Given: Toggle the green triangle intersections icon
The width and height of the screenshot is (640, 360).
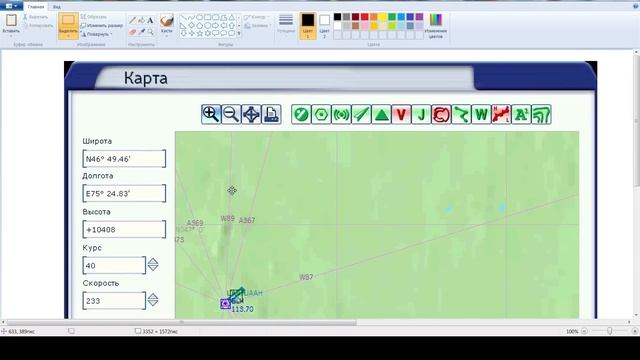Looking at the screenshot, I should click(x=381, y=114).
